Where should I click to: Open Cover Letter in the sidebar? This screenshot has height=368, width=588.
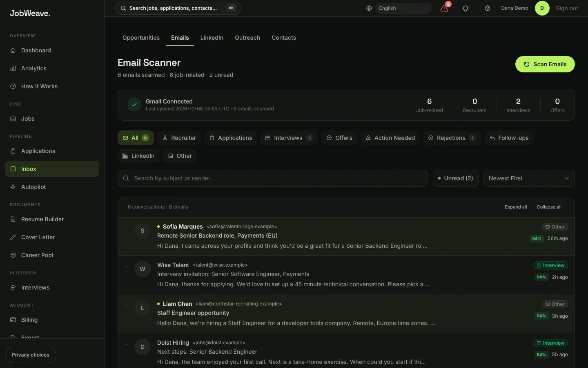tap(52, 237)
